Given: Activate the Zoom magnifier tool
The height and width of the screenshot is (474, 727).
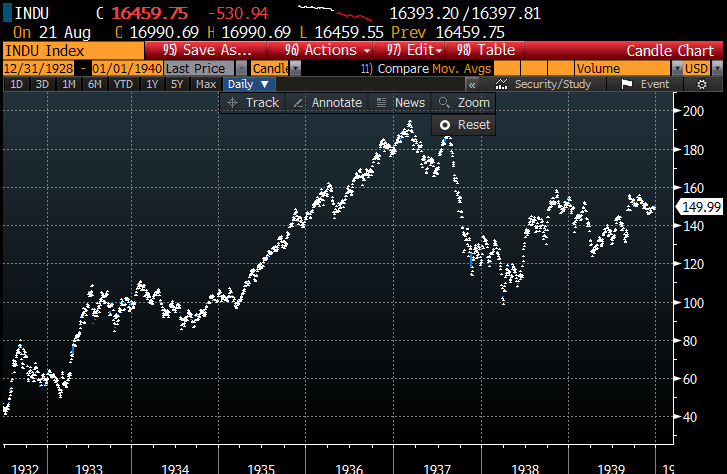Looking at the screenshot, I should (x=466, y=103).
